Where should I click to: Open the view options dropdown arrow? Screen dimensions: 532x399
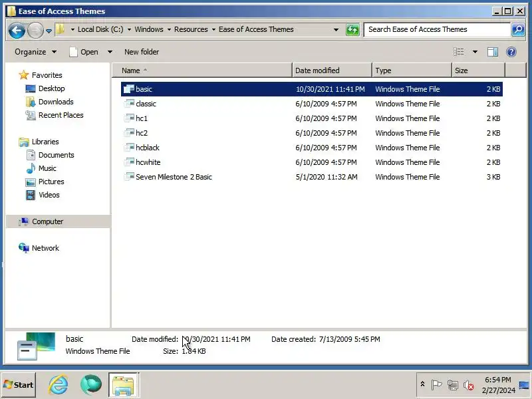tap(475, 52)
